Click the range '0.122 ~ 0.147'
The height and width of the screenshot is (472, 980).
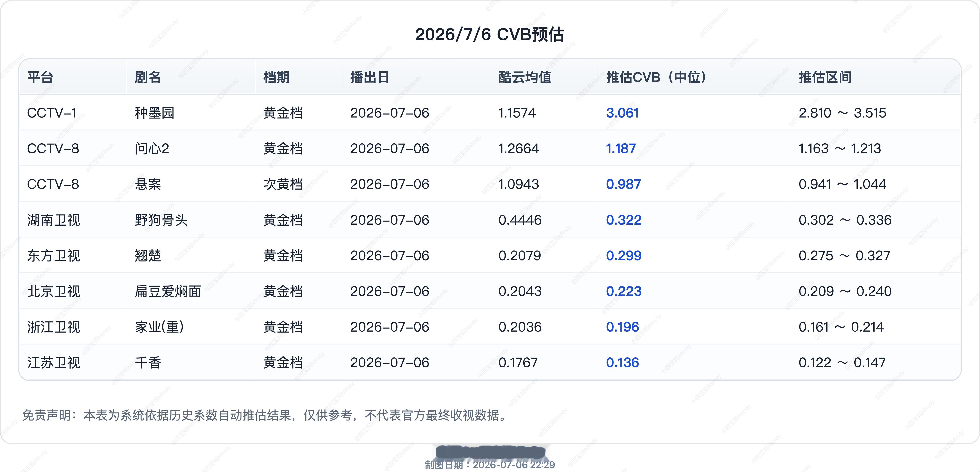tap(842, 363)
